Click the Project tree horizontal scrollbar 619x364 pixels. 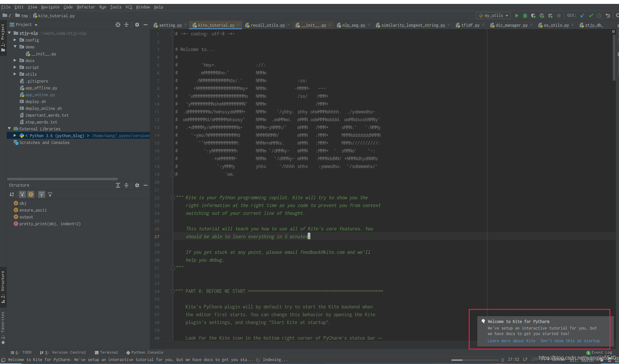(62, 179)
